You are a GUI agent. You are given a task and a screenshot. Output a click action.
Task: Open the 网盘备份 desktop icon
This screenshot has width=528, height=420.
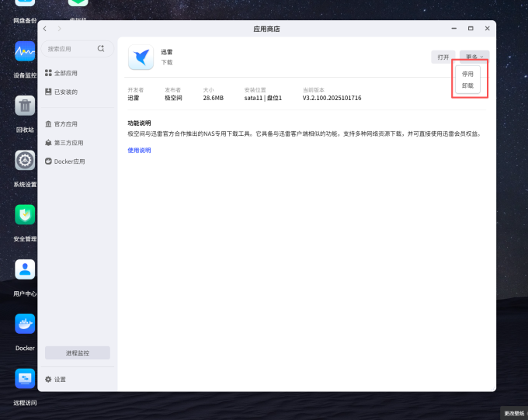[25, 2]
